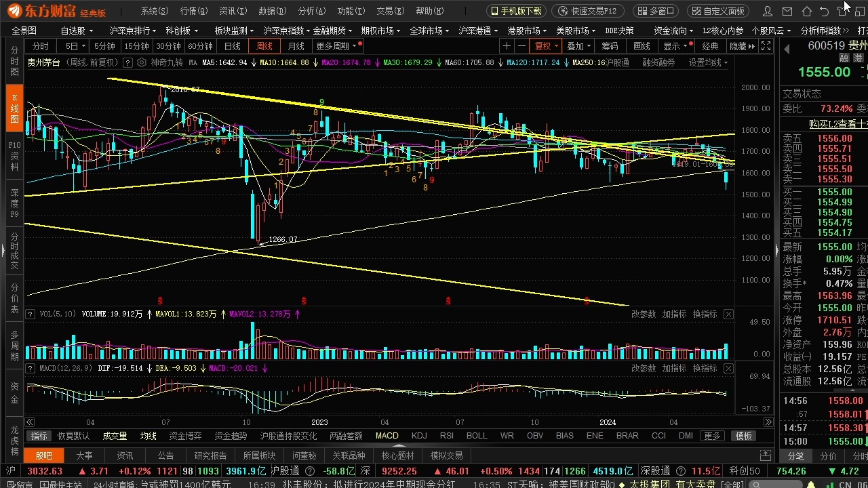The height and width of the screenshot is (488, 868).
Task: Open 资讯(I) menu
Action: click(x=233, y=11)
